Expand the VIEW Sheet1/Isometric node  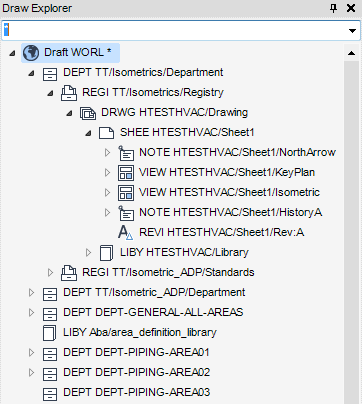pyautogui.click(x=107, y=192)
